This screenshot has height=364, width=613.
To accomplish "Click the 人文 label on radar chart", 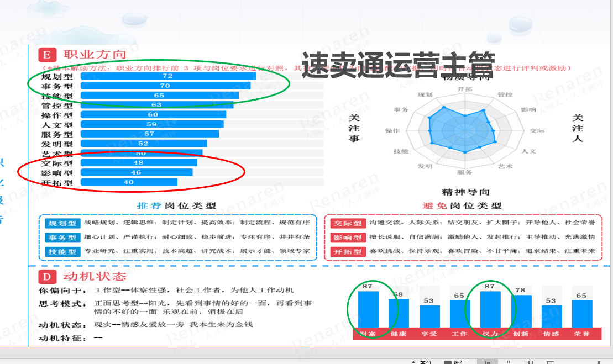I will point(529,151).
